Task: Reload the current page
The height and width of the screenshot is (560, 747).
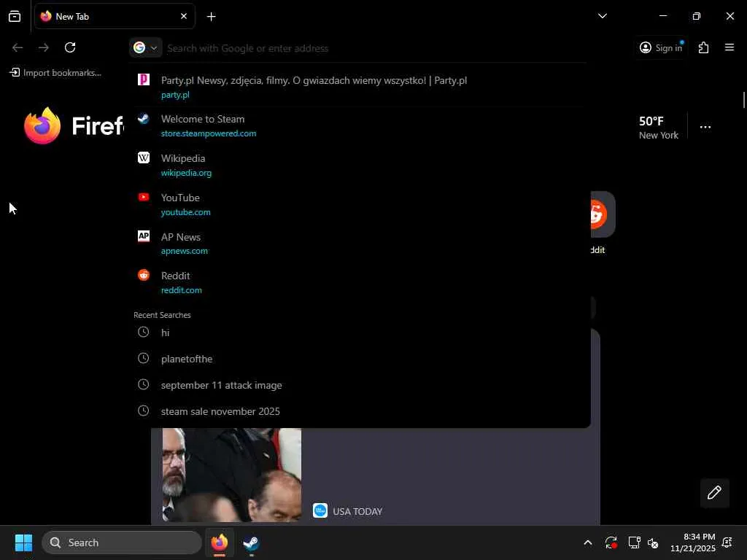Action: pos(70,47)
